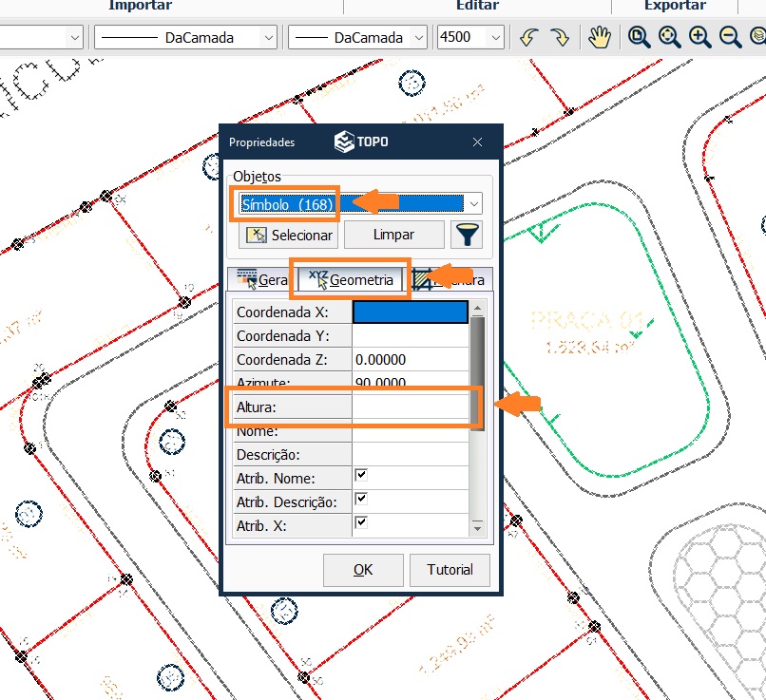
Task: Click the zoom extents magnifier icon
Action: [x=669, y=38]
